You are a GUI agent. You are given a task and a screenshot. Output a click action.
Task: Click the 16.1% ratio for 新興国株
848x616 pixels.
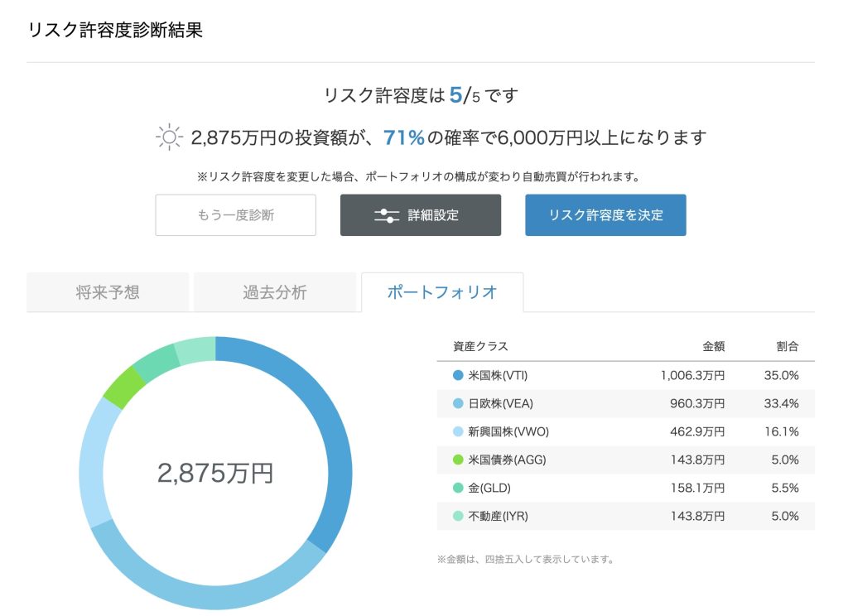(781, 432)
